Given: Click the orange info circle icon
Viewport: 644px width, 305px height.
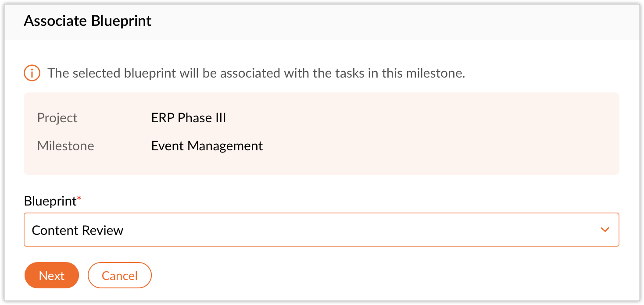Looking at the screenshot, I should pos(32,73).
